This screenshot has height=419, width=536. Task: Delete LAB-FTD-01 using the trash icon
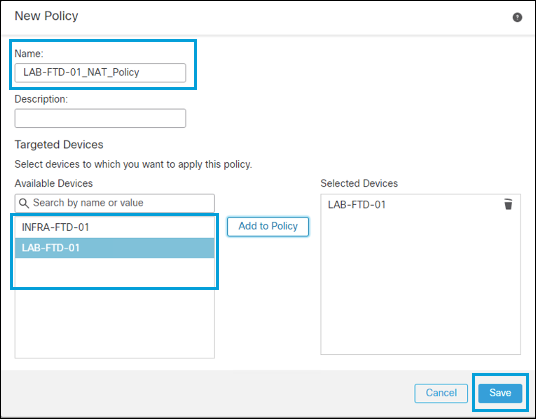(x=508, y=204)
